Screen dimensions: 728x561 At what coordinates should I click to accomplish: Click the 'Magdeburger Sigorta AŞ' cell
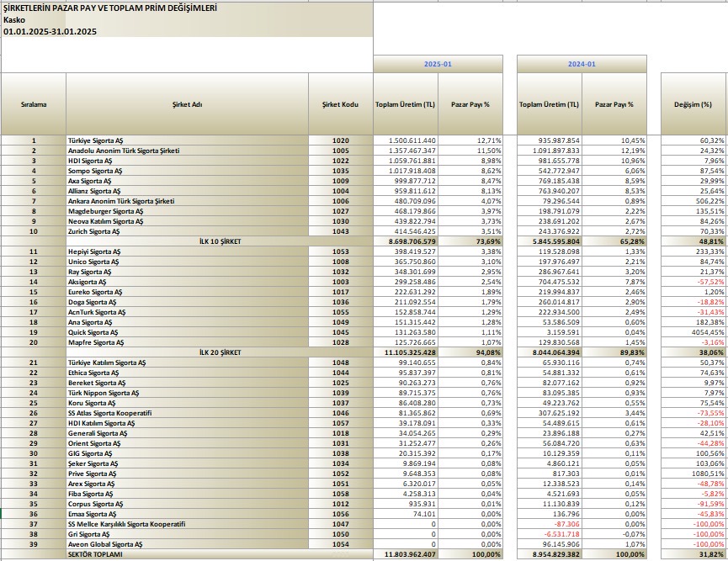tap(187, 211)
